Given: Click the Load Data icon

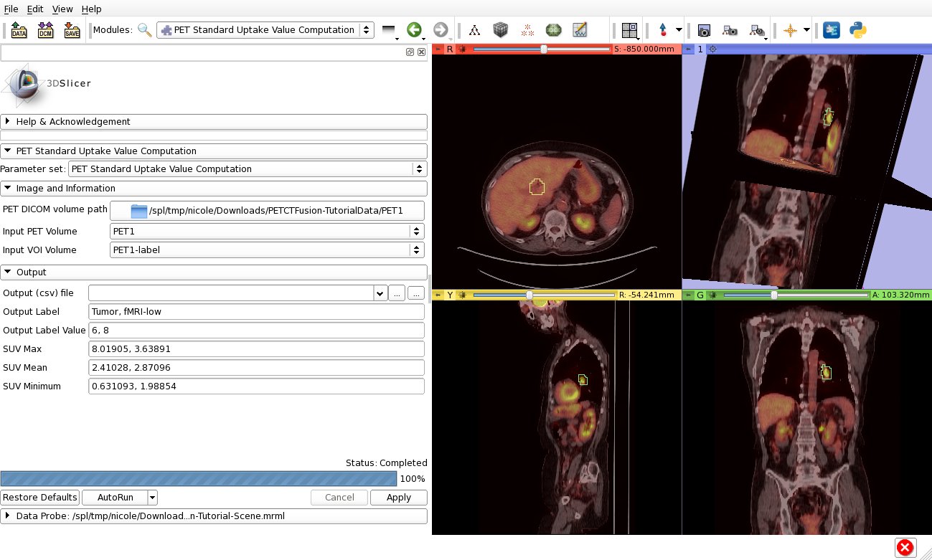Looking at the screenshot, I should (19, 30).
